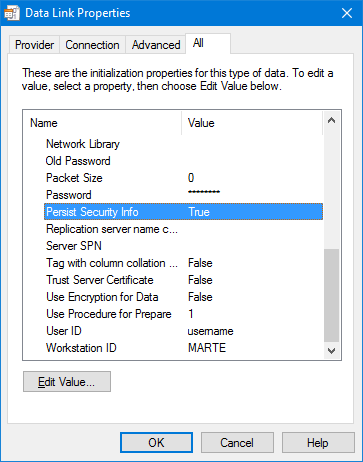This screenshot has width=363, height=462.
Task: Select the All tab
Action: (208, 43)
